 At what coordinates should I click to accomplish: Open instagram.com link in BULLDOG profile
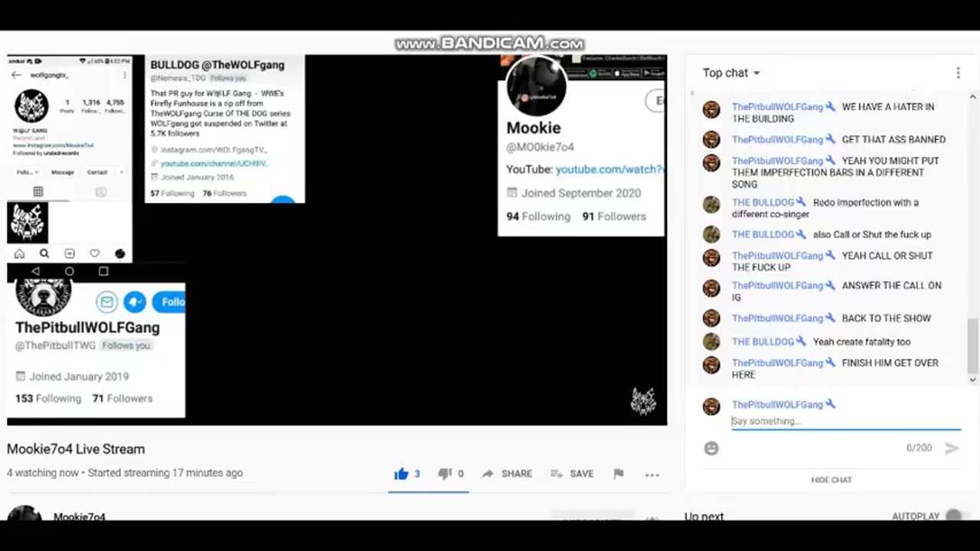(x=214, y=150)
